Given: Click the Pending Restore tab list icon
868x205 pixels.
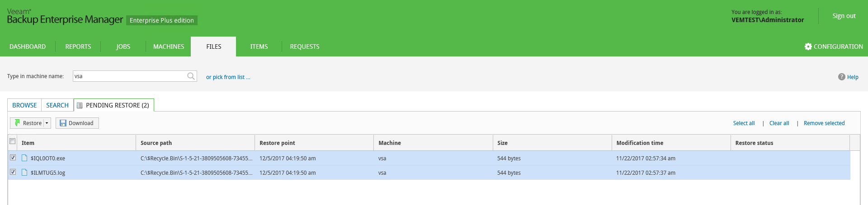Looking at the screenshot, I should pos(80,105).
